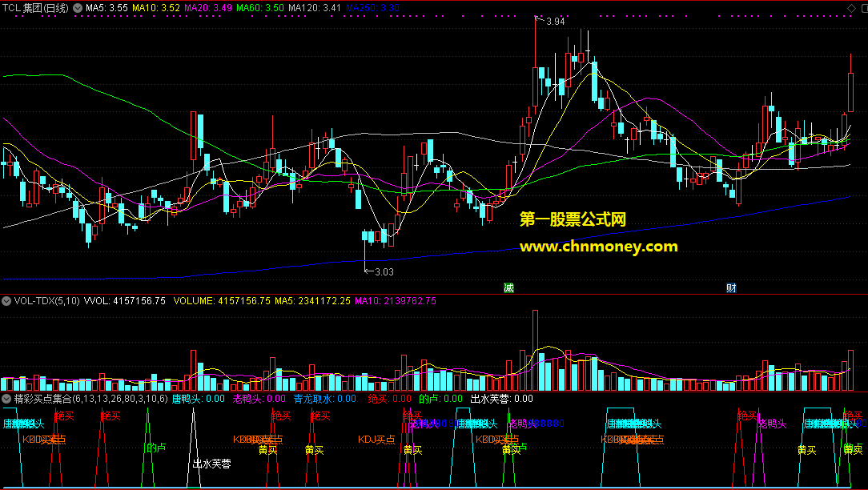Click the volume MA10: 2139762.75 readout
This screenshot has width=868, height=490.
(x=396, y=301)
